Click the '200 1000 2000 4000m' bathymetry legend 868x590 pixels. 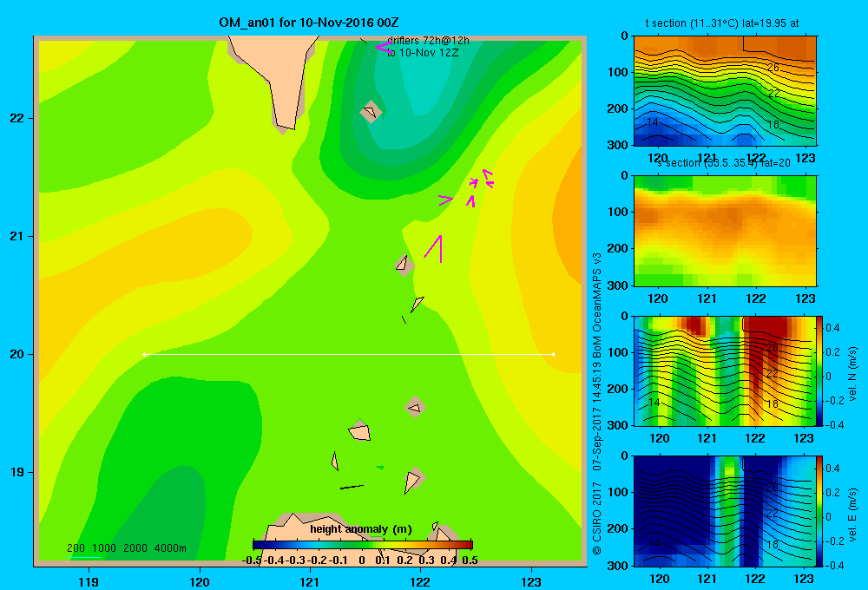[x=126, y=548]
